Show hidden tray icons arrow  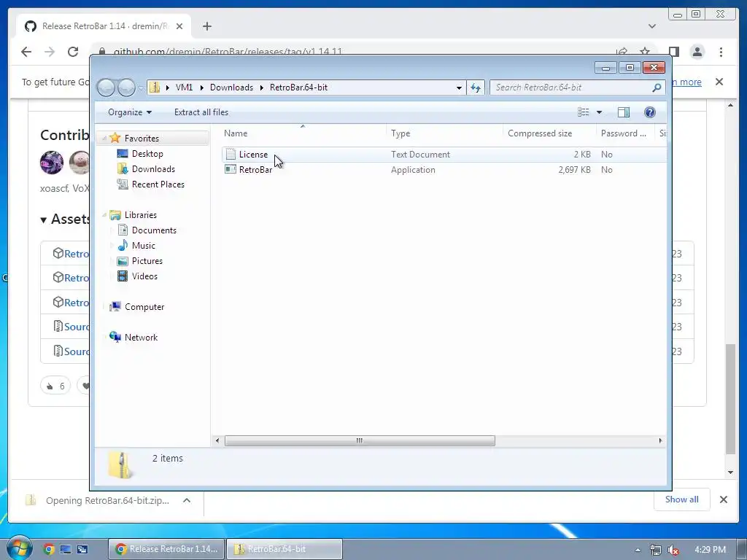(x=638, y=550)
